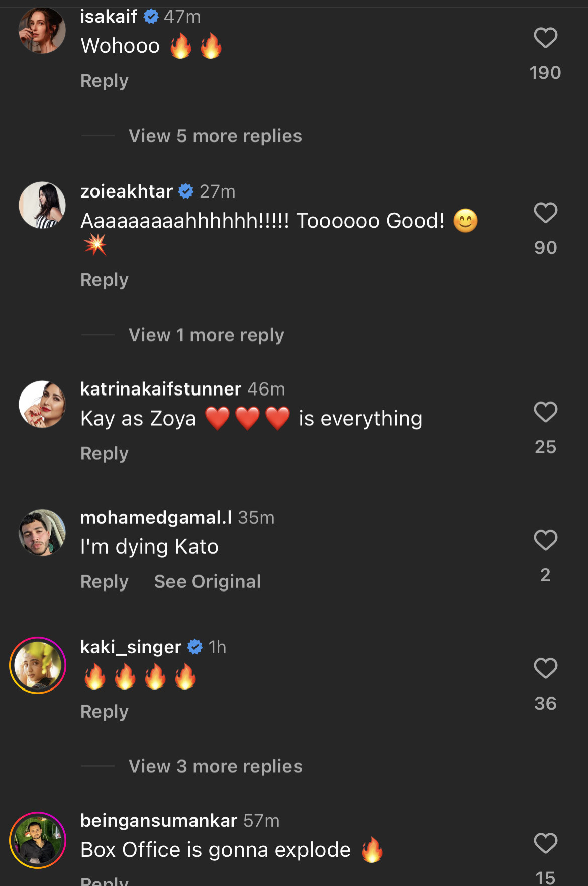The image size is (588, 886).
Task: Reply to katrinakaifstunner's comment
Action: (x=105, y=454)
